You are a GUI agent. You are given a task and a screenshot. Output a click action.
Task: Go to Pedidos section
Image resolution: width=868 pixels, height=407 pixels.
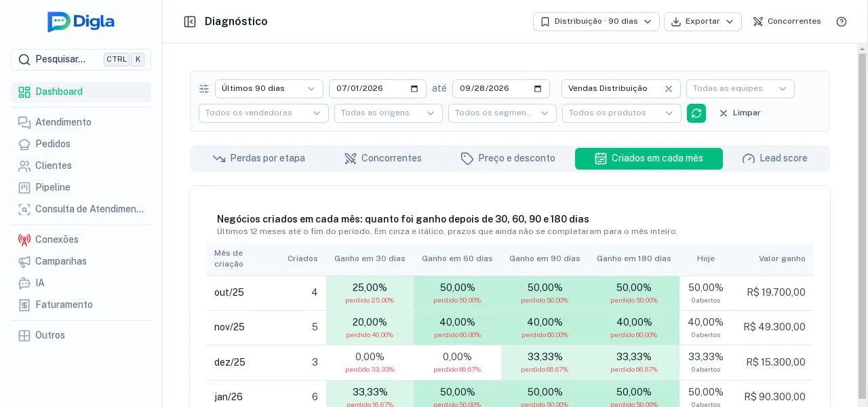[81, 144]
